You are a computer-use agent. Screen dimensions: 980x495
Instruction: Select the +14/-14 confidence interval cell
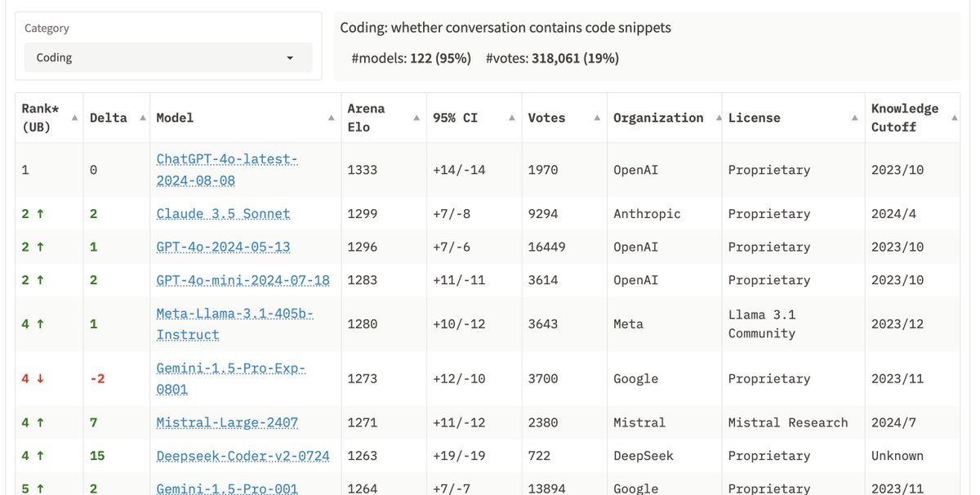(x=459, y=170)
